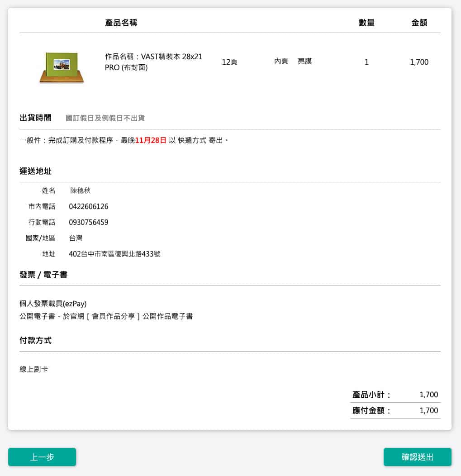The image size is (461, 476).
Task: Click the 確認送出 submit button
Action: (417, 457)
